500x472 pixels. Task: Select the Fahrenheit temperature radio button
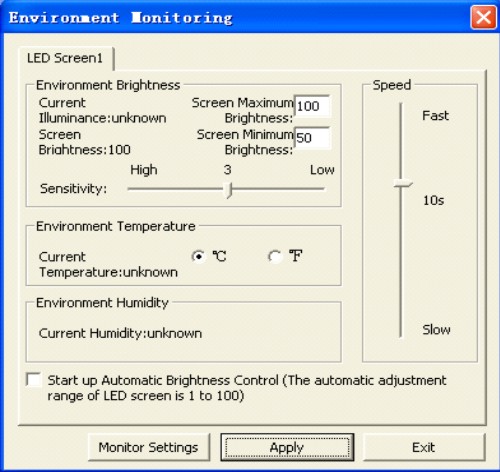[x=274, y=256]
